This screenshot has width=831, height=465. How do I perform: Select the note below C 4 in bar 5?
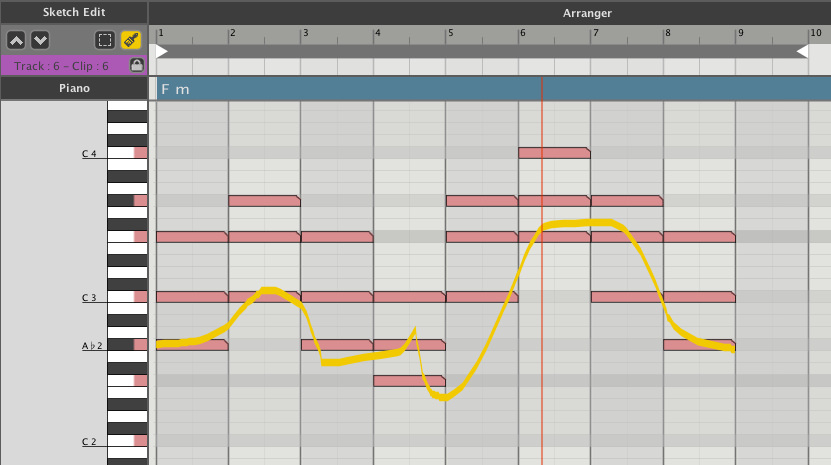coord(482,200)
